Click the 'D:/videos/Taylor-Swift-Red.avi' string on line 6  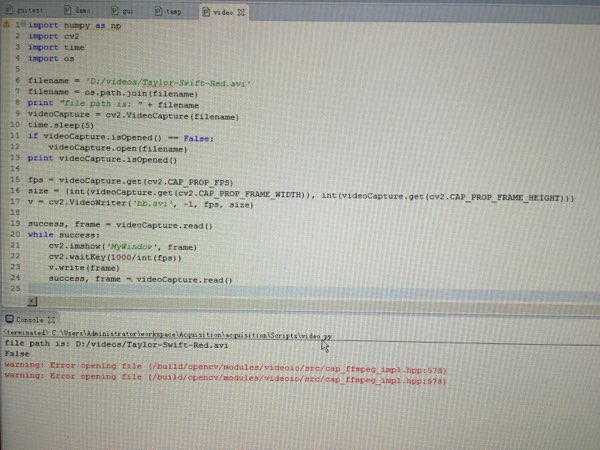(168, 83)
